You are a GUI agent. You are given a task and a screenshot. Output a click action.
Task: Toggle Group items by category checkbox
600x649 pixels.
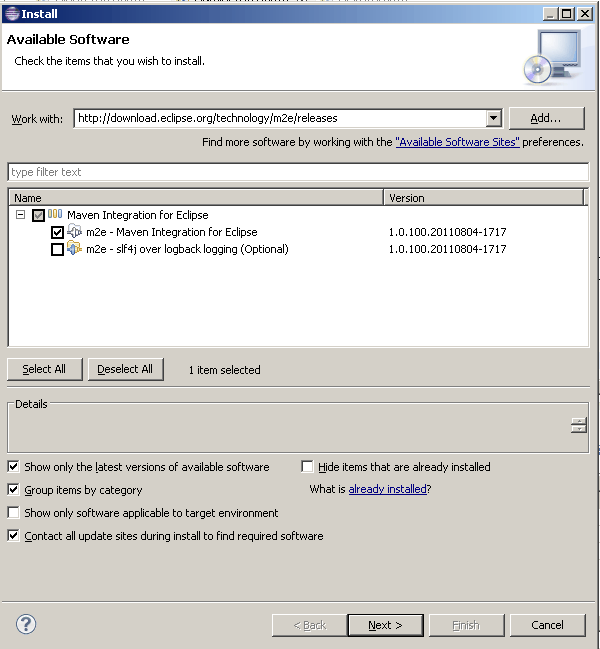pyautogui.click(x=13, y=490)
